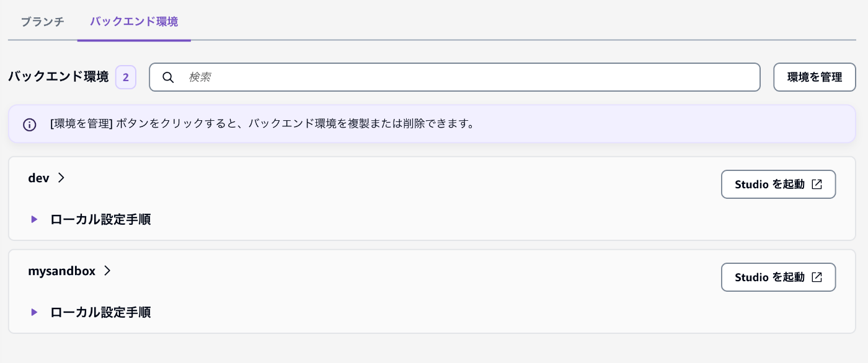This screenshot has width=868, height=363.
Task: Click the magnifier search icon
Action: [168, 77]
